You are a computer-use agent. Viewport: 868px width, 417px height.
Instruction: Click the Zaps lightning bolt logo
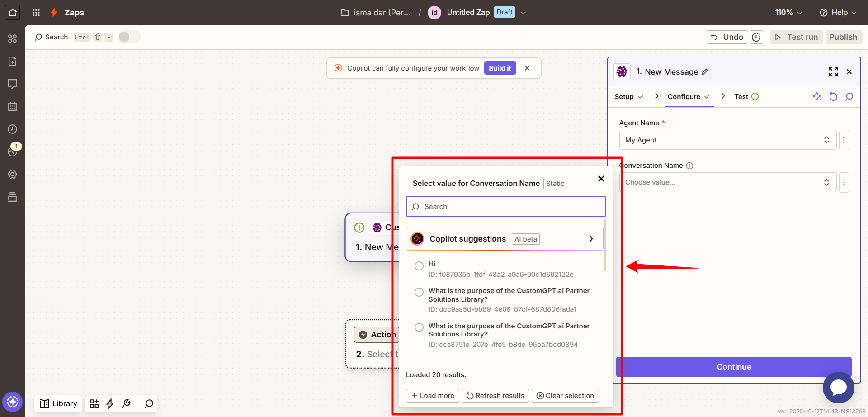54,12
